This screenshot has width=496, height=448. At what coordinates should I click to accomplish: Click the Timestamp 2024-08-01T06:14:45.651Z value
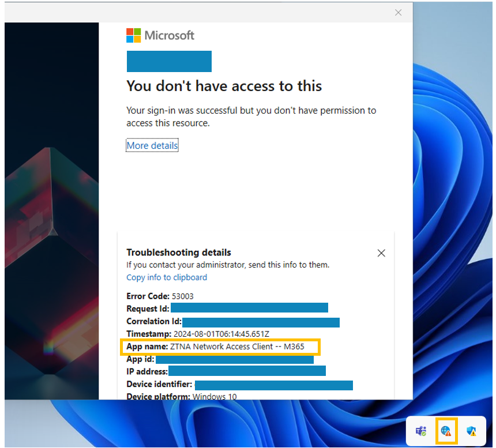coord(221,334)
